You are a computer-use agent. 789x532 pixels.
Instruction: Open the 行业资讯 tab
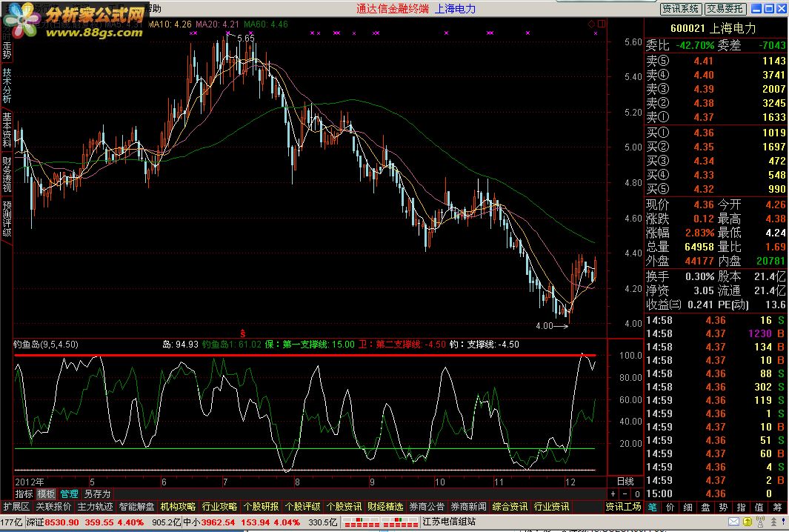click(x=551, y=507)
